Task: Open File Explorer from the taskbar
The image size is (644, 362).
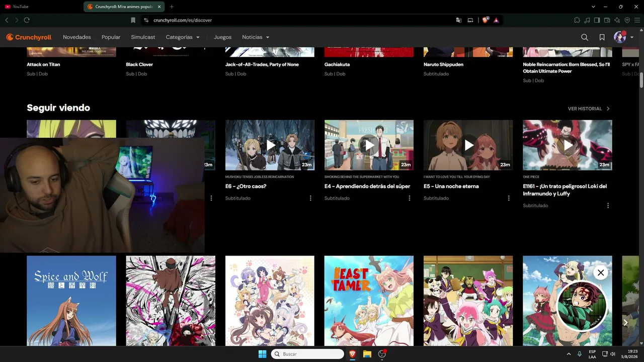Action: 367,354
